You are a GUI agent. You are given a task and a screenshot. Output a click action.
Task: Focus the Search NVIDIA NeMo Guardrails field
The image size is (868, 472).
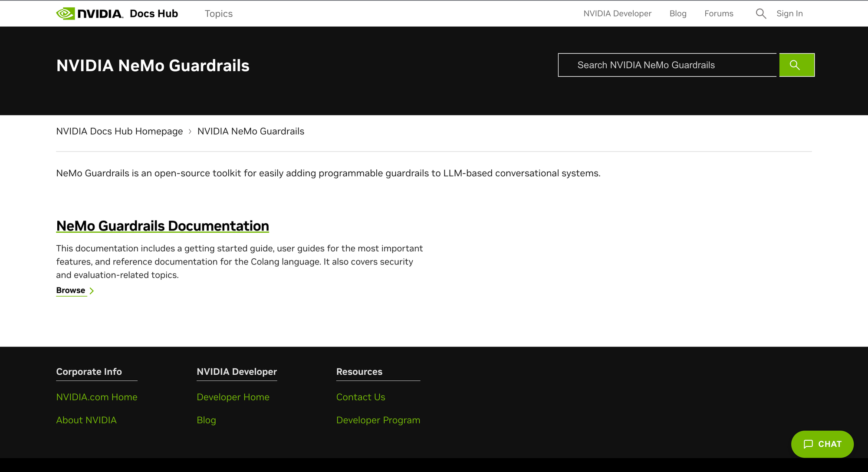667,65
